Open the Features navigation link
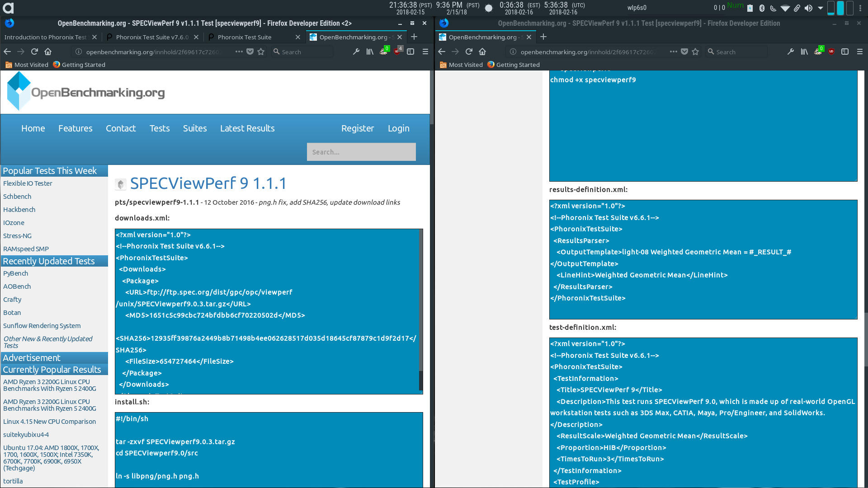 point(75,128)
